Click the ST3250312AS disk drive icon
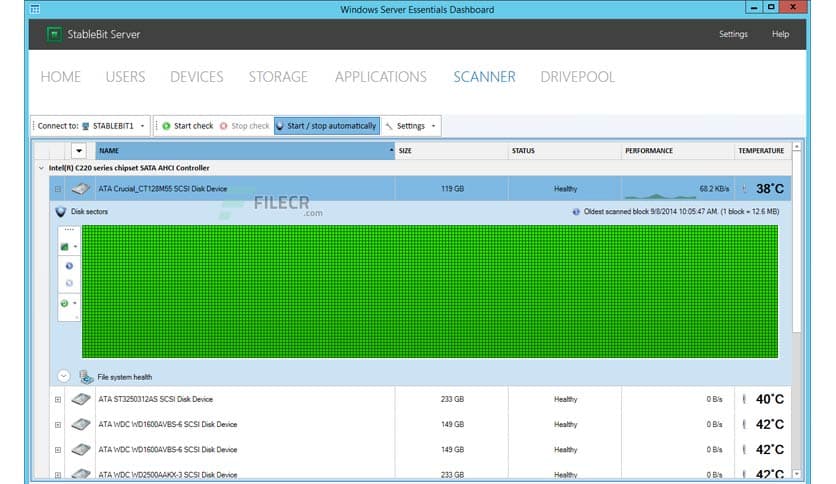Screen dimensions: 836x484 [x=81, y=399]
